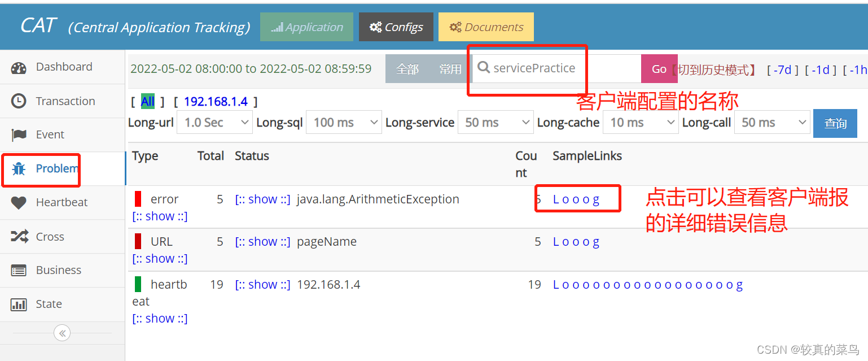Expand show link under URL type
Image resolution: width=868 pixels, height=361 pixels.
point(160,259)
